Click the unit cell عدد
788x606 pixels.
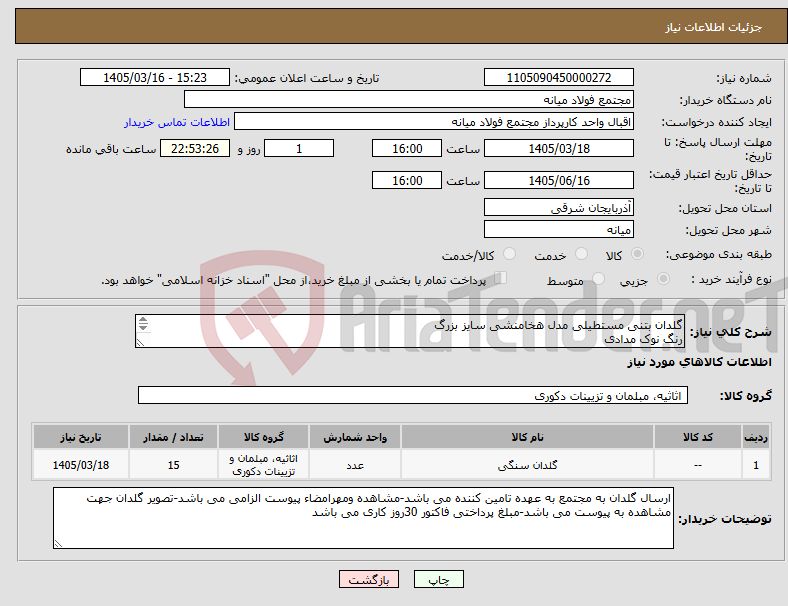(x=355, y=465)
